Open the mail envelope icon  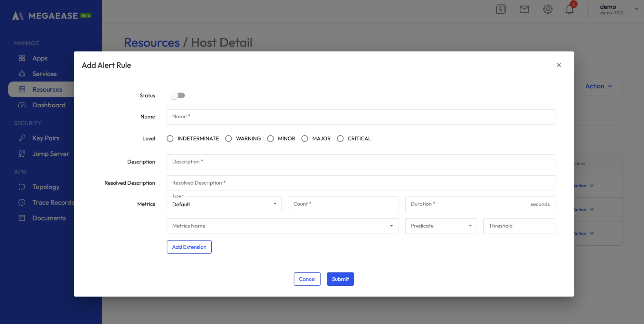[x=524, y=9]
